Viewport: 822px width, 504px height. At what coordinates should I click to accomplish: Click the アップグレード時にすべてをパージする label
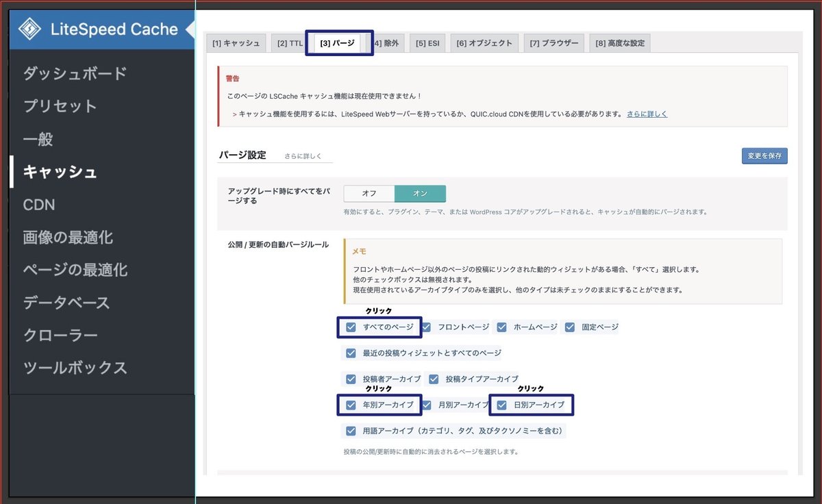pyautogui.click(x=279, y=195)
